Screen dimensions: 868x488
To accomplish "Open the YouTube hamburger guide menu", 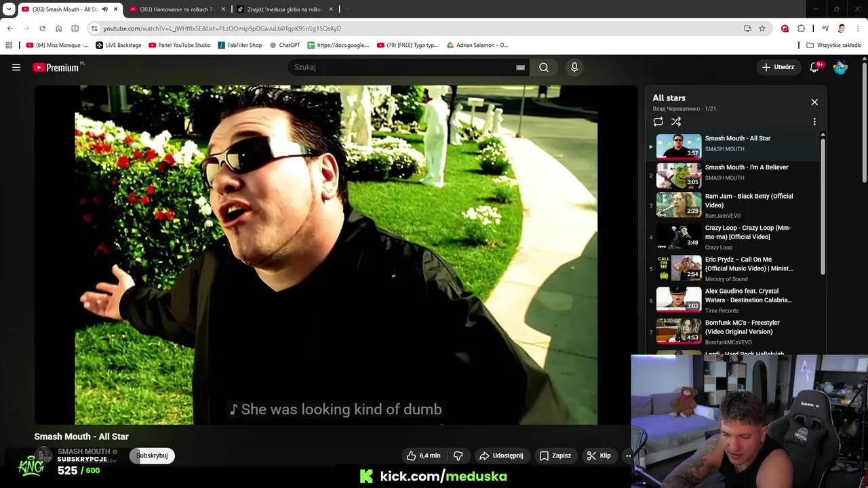I will point(16,67).
